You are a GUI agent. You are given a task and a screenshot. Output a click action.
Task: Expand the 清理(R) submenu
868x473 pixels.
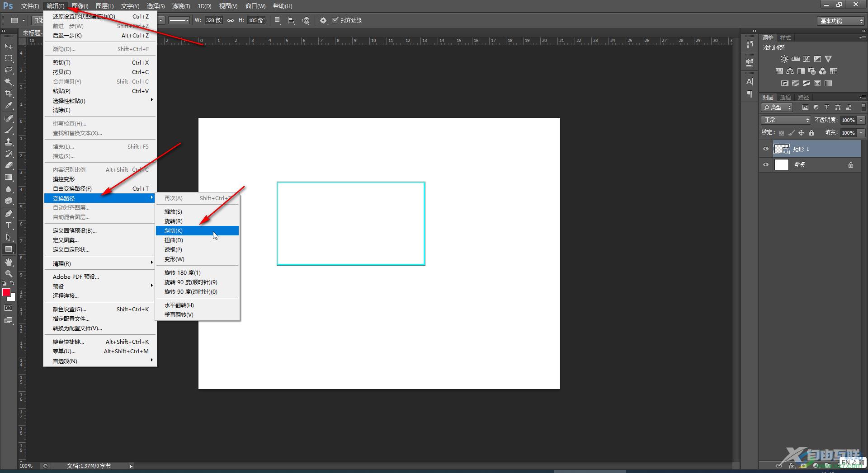100,263
